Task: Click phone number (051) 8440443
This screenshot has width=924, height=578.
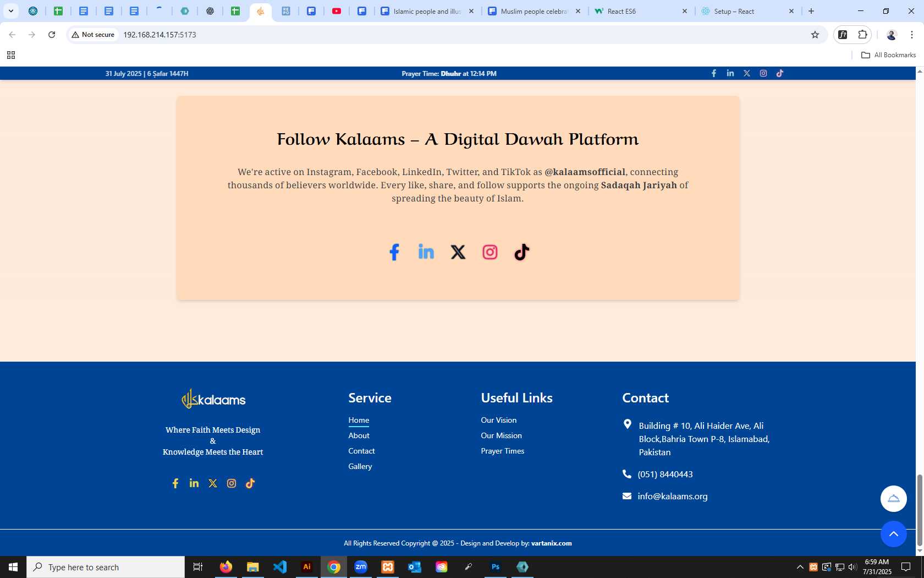Action: click(665, 474)
